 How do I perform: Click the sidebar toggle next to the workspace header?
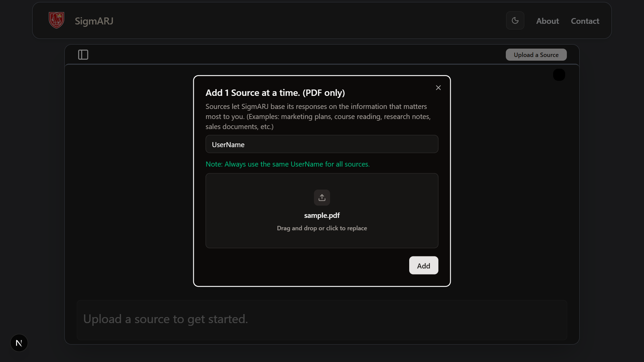coord(83,55)
